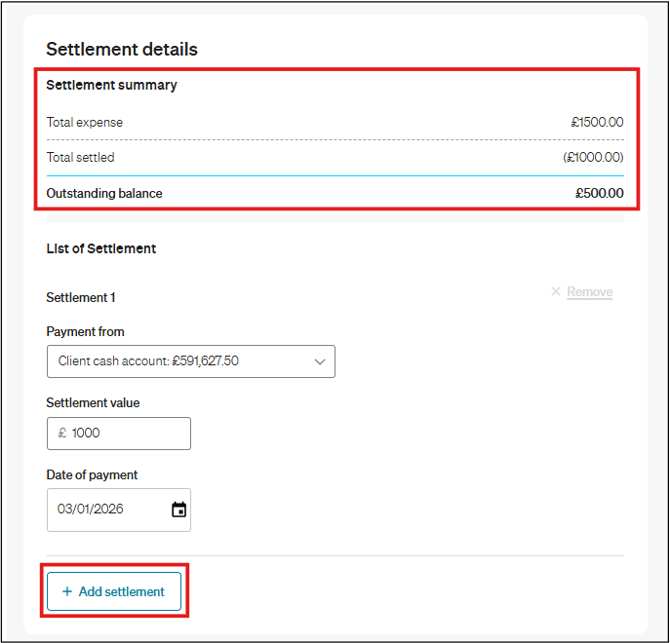670x643 pixels.
Task: Click the £1500.00 total expense amount
Action: 597,123
